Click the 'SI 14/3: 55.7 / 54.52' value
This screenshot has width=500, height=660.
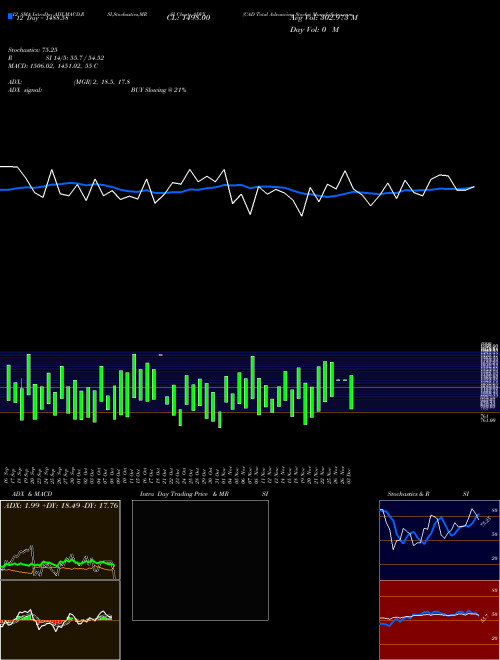75,58
